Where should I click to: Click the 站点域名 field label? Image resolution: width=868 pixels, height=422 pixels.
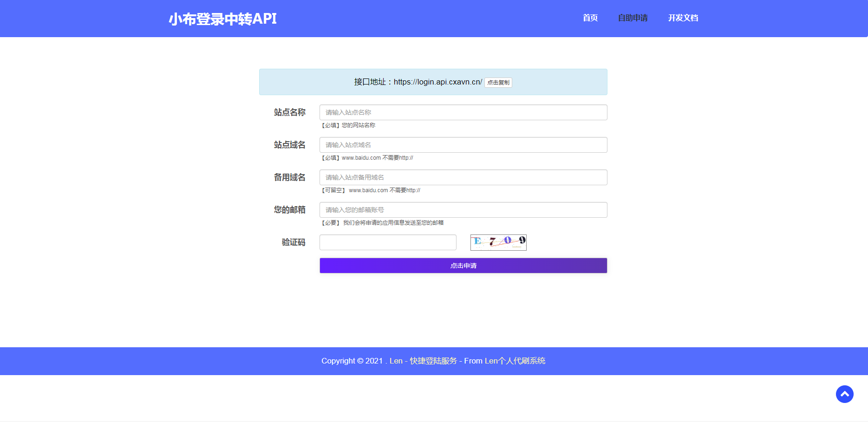(x=289, y=145)
